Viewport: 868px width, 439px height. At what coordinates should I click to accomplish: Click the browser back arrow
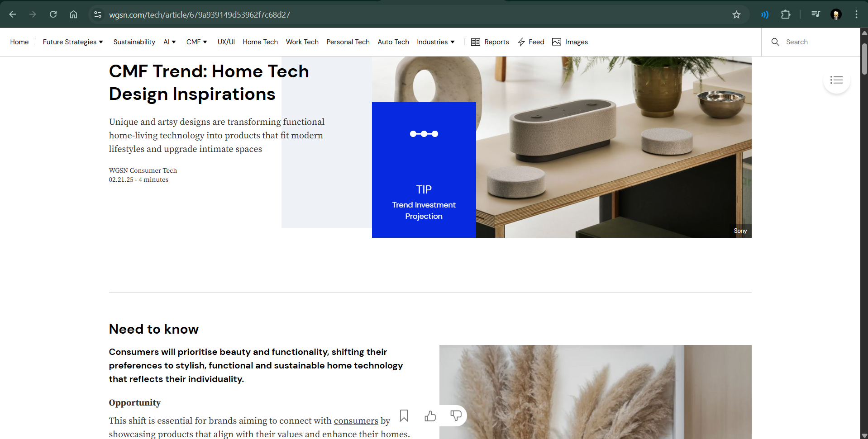(x=12, y=14)
